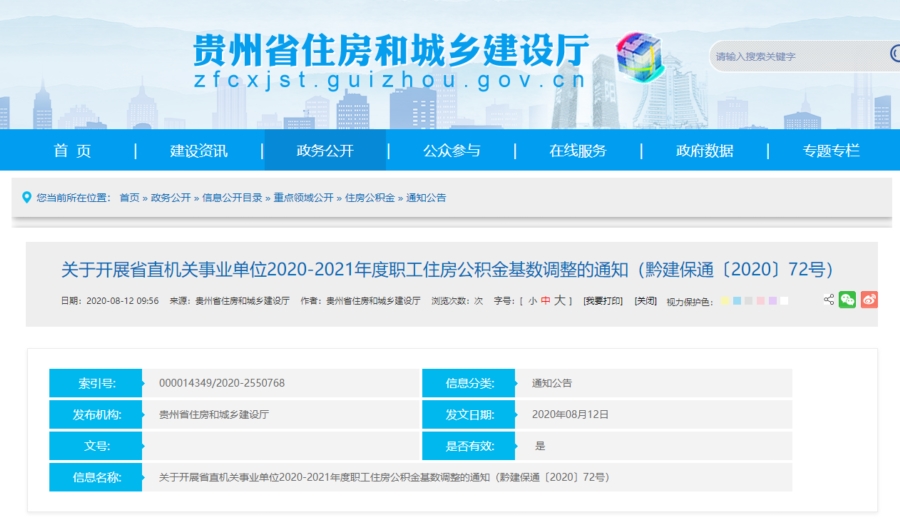Choose the pink eye-protection color

tap(761, 301)
